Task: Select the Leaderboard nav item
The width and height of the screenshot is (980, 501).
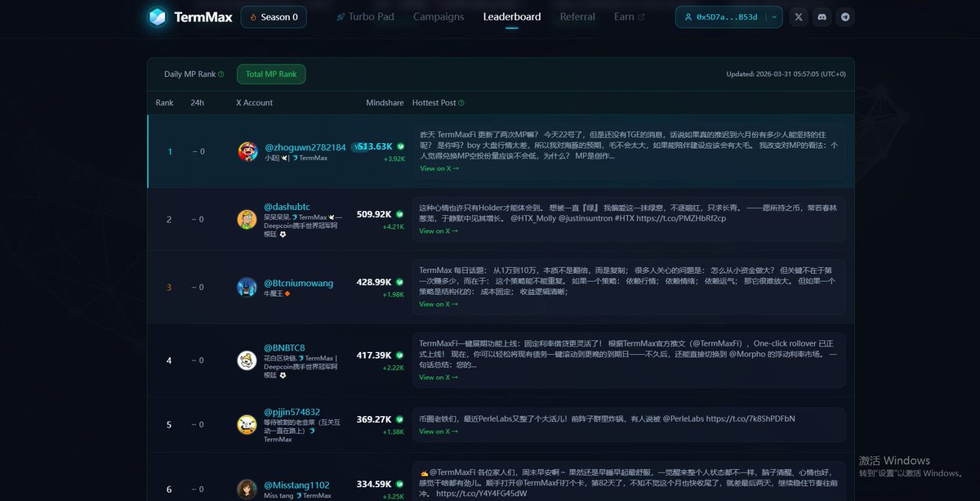Action: click(512, 16)
